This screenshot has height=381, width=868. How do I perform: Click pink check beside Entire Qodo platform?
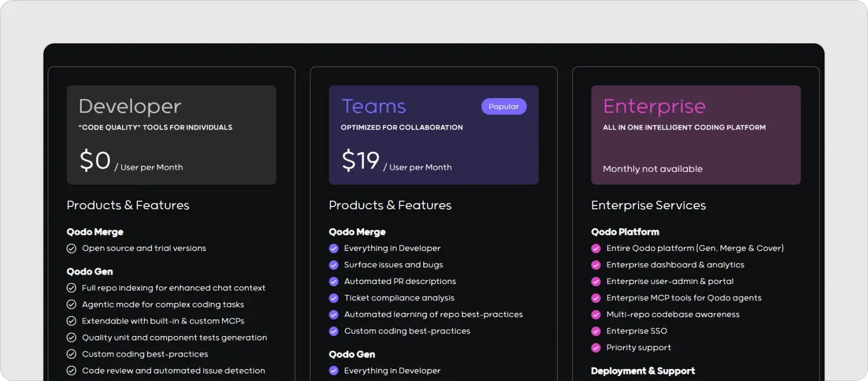596,248
